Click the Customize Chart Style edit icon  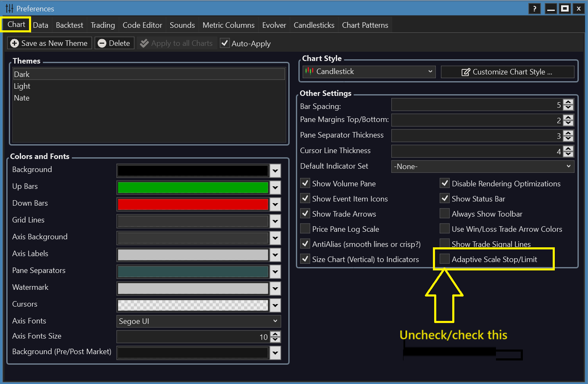click(466, 72)
